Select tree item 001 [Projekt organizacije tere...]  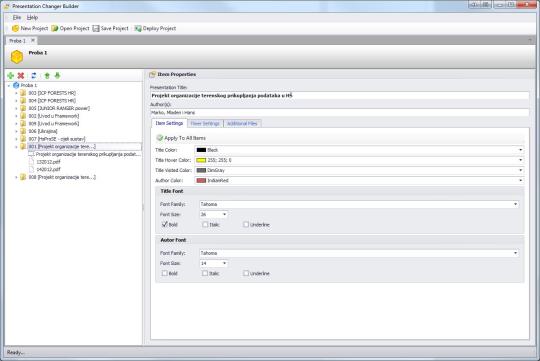62,146
